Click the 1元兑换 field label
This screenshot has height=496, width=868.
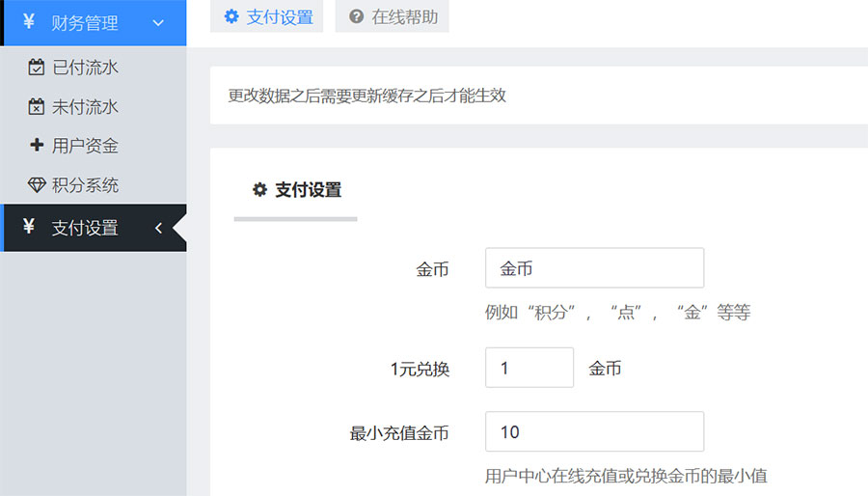tap(420, 369)
